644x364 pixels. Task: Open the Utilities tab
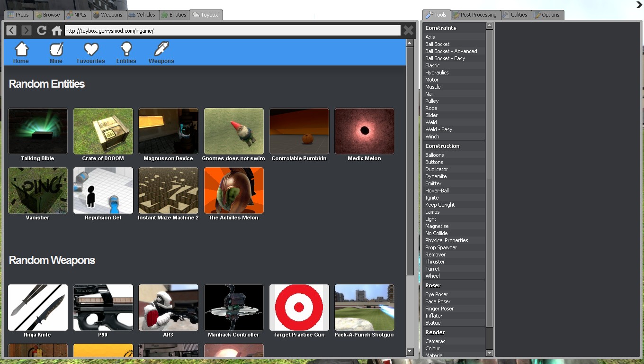coord(516,15)
